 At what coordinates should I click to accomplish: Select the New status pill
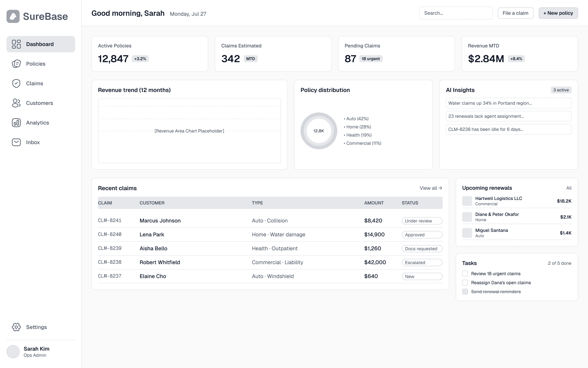[x=422, y=276]
